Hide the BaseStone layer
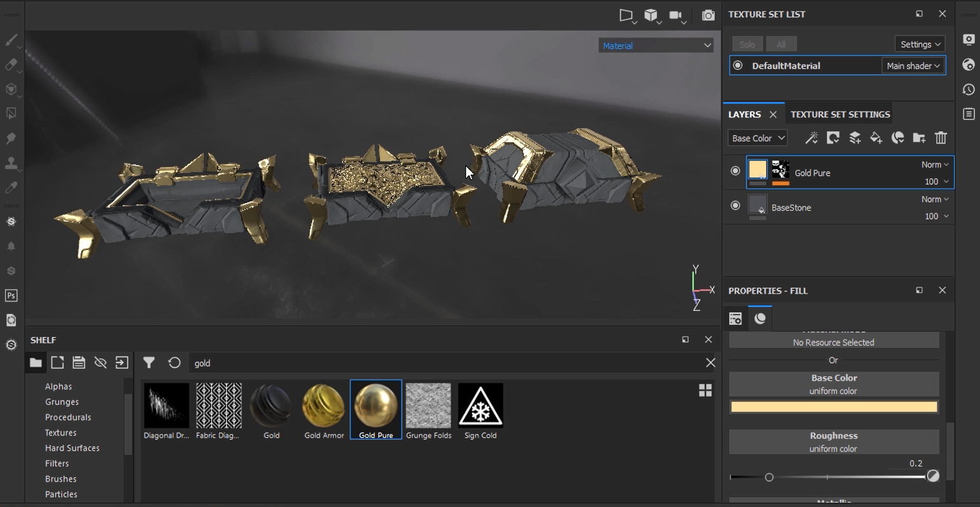980x507 pixels. tap(735, 206)
